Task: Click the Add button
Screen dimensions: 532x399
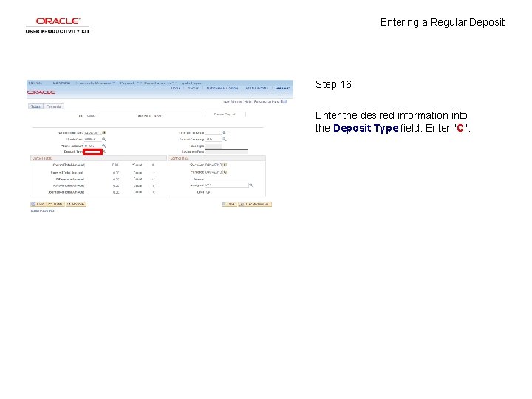Action: pos(229,204)
